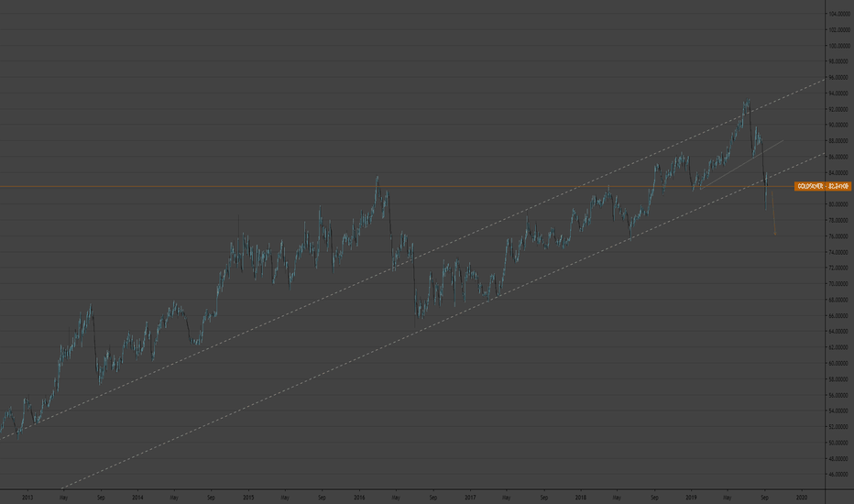The height and width of the screenshot is (504, 854).
Task: Select the orange horizontal price line
Action: pos(397,187)
